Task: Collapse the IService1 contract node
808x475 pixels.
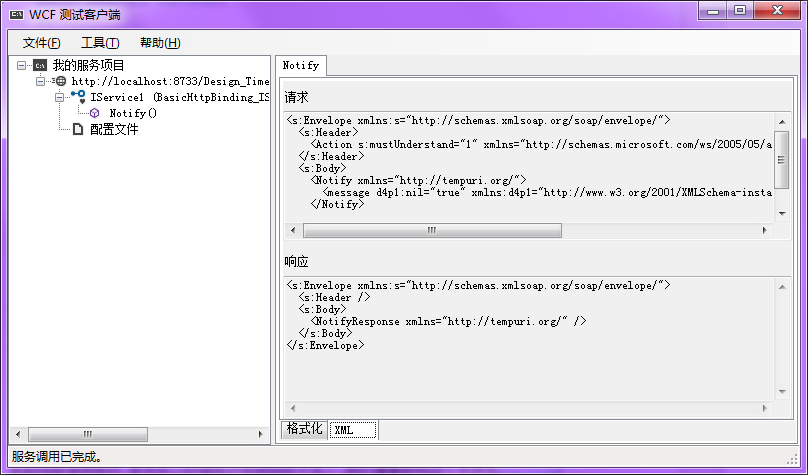Action: pos(59,97)
